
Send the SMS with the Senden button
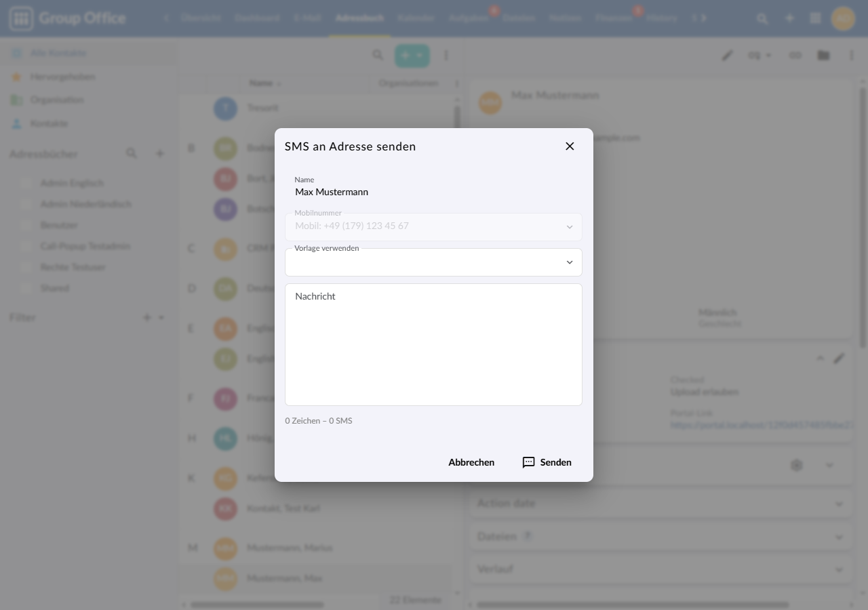(x=547, y=462)
